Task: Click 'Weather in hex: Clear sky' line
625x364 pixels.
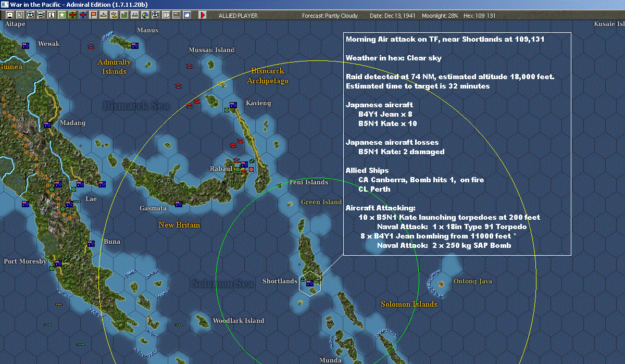Action: [394, 58]
